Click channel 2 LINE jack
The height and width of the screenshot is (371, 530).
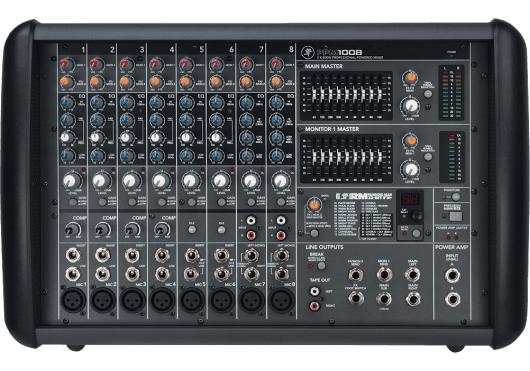pyautogui.click(x=102, y=274)
